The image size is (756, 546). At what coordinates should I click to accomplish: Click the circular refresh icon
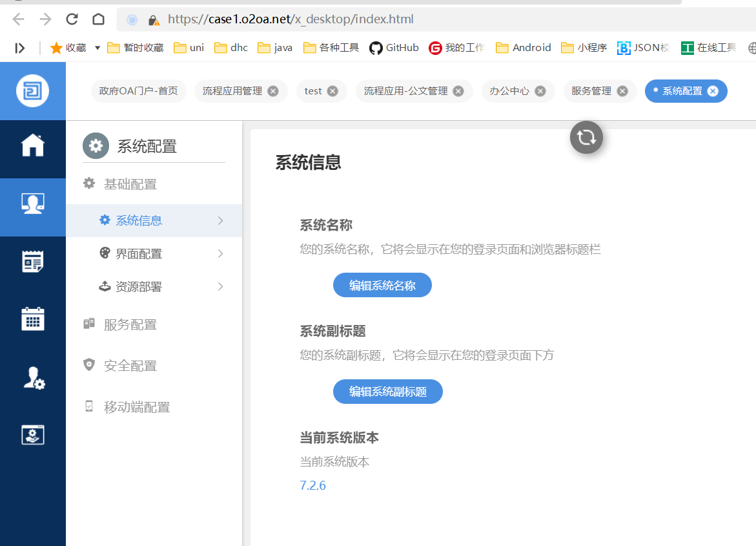[x=586, y=138]
